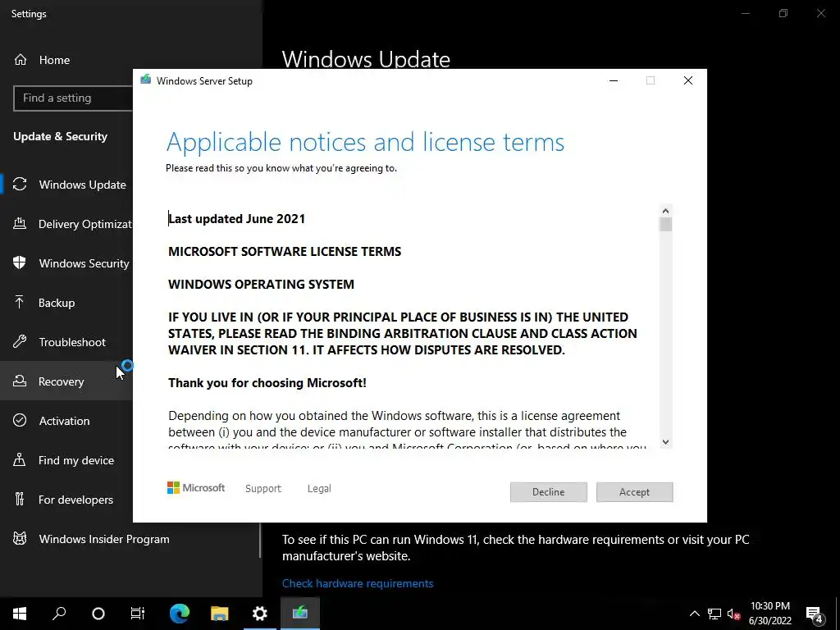Click the muted volume tray icon

(733, 614)
